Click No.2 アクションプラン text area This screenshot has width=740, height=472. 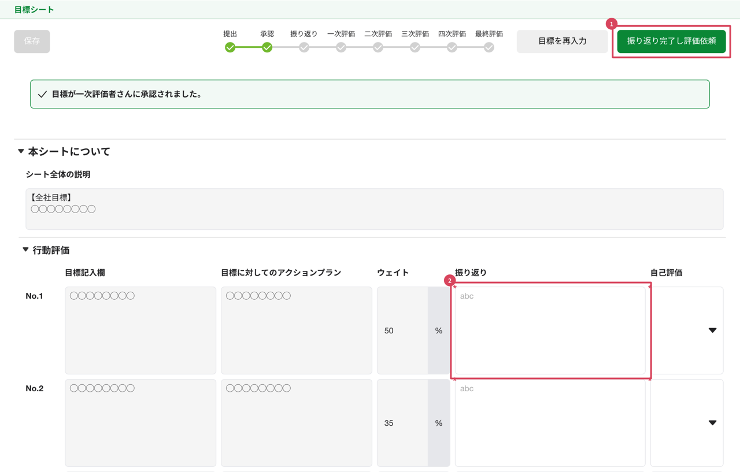(296, 423)
